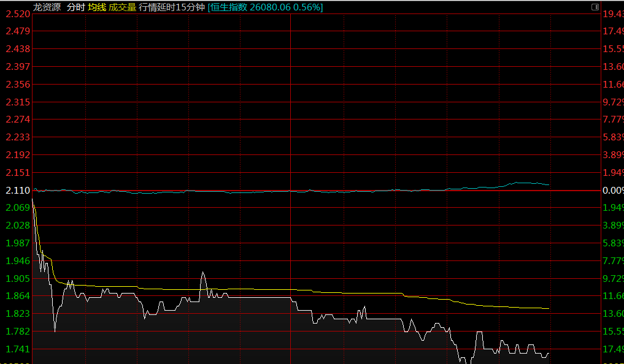Click the 1.823 price axis label

[17, 314]
